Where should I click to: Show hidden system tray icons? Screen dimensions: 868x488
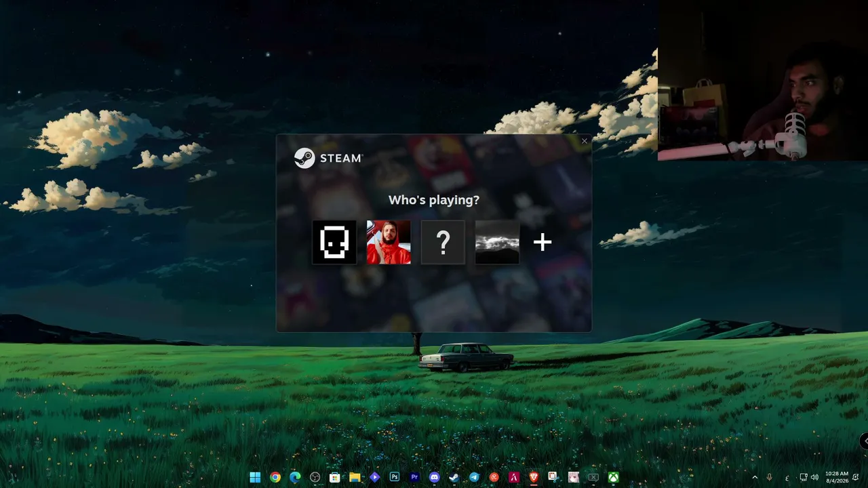tap(755, 477)
